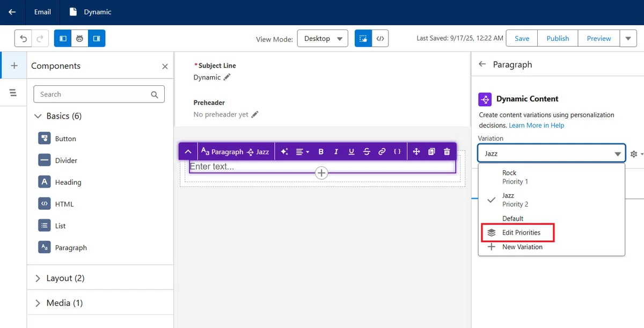Toggle the Einstein assistant panel button
This screenshot has width=644, height=328.
(80, 39)
